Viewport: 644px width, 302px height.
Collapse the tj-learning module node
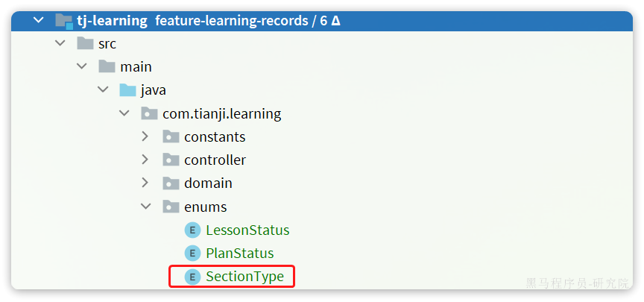tap(38, 19)
